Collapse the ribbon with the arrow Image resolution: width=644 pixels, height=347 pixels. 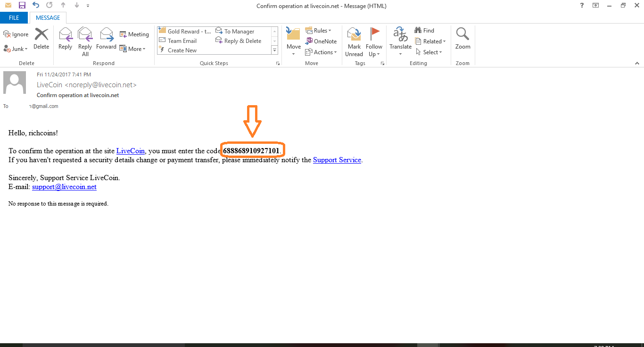tap(637, 63)
